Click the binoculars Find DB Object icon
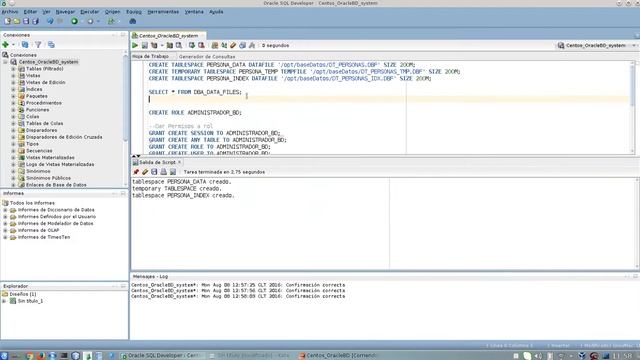Image resolution: width=640 pixels, height=360 pixels. tap(133, 21)
